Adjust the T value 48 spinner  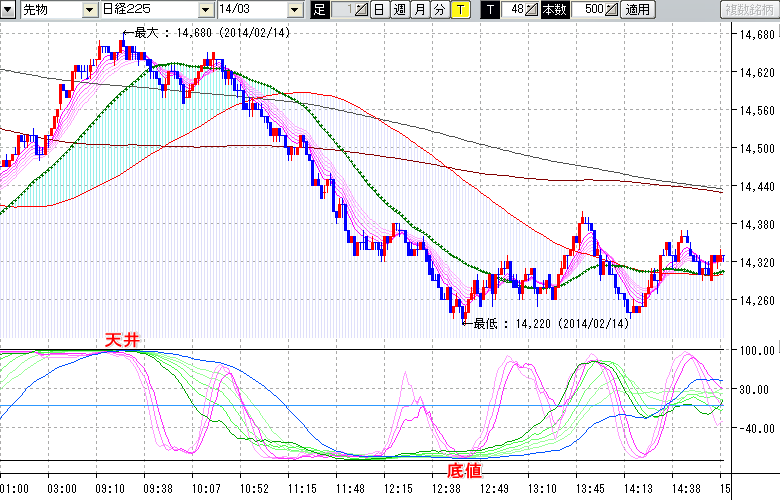coord(532,10)
